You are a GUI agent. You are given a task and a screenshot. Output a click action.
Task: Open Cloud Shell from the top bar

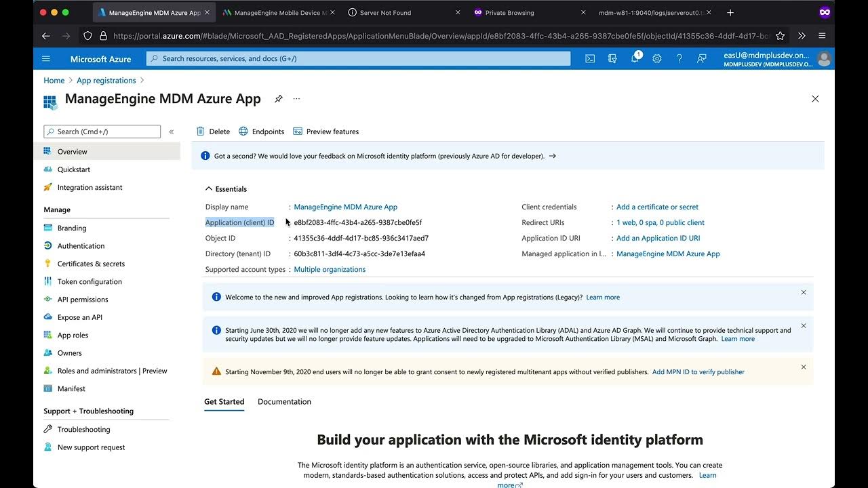pyautogui.click(x=590, y=59)
